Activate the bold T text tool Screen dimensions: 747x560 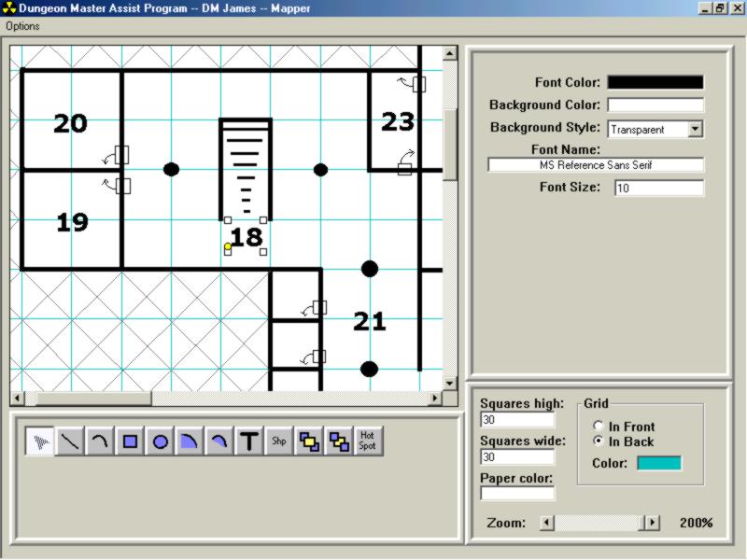click(x=248, y=441)
